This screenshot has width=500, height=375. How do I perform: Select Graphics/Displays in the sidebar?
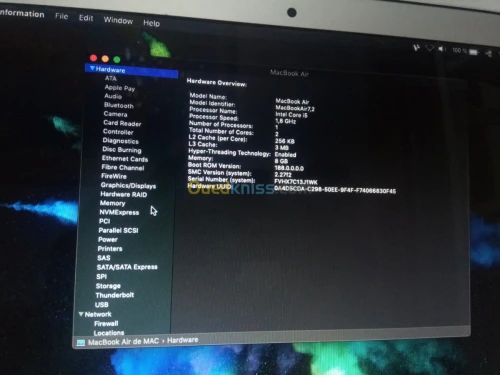(128, 185)
